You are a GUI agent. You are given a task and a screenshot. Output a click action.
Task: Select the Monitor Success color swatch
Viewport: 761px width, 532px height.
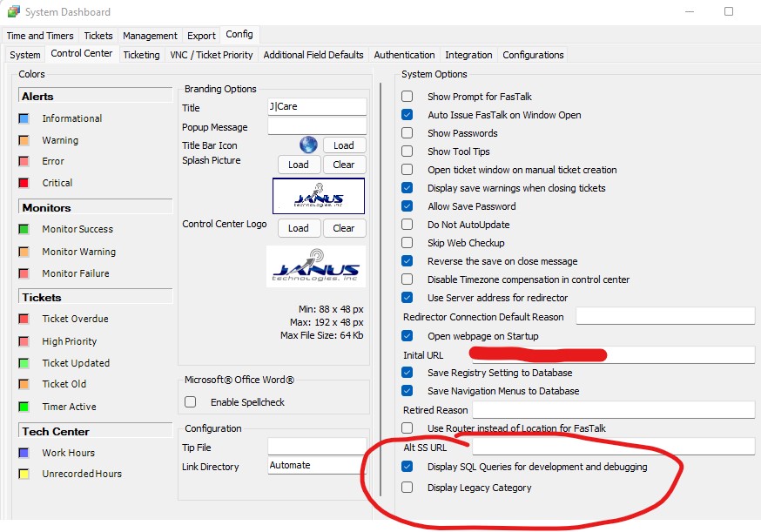coord(24,230)
